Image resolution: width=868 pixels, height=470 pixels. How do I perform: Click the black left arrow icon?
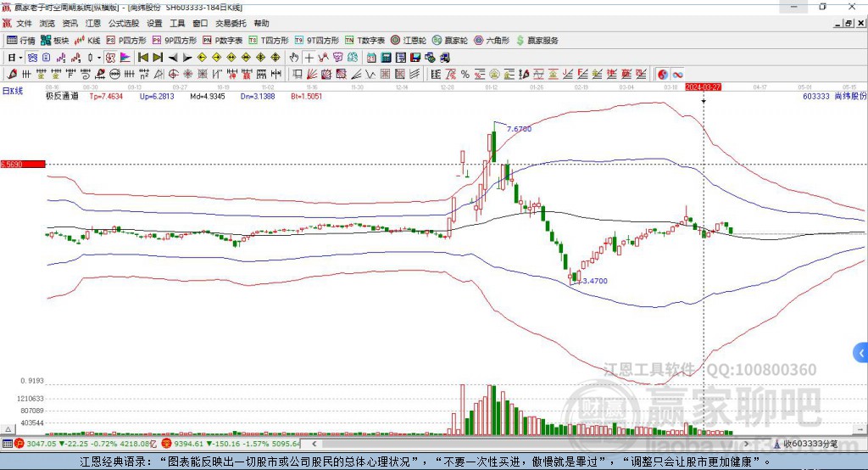[173, 58]
